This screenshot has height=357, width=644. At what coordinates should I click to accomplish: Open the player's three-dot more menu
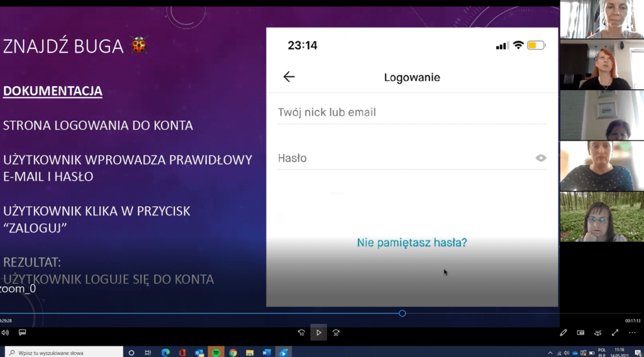(x=632, y=332)
